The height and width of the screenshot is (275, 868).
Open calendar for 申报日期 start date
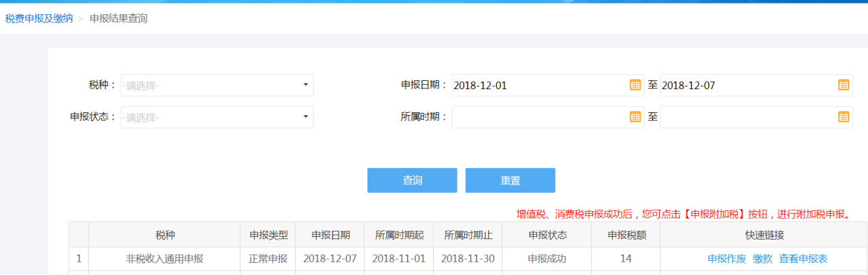635,85
